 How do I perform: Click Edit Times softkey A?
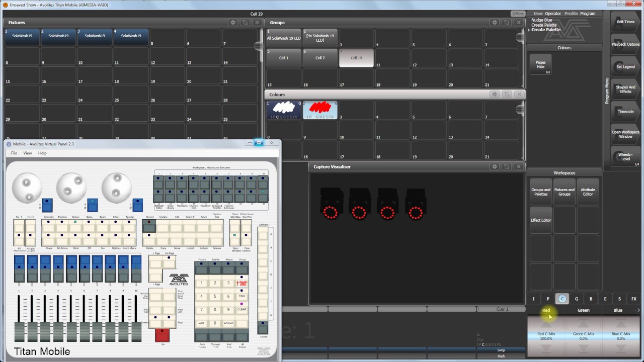625,22
